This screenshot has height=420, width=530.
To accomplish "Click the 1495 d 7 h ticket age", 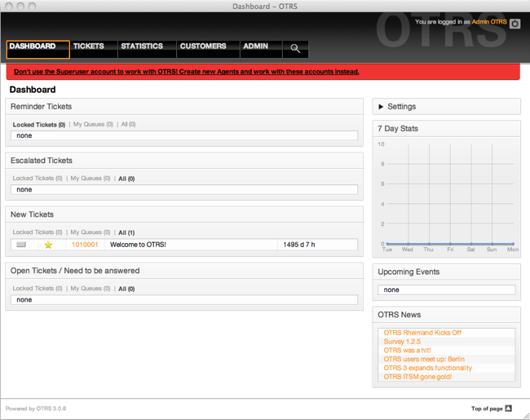I will [x=299, y=245].
